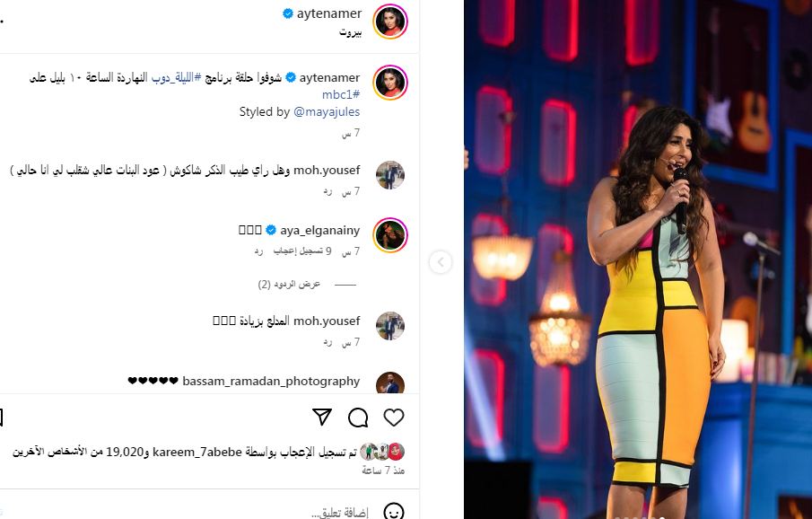
Task: Open more options dots in post header
Action: (x=2, y=22)
